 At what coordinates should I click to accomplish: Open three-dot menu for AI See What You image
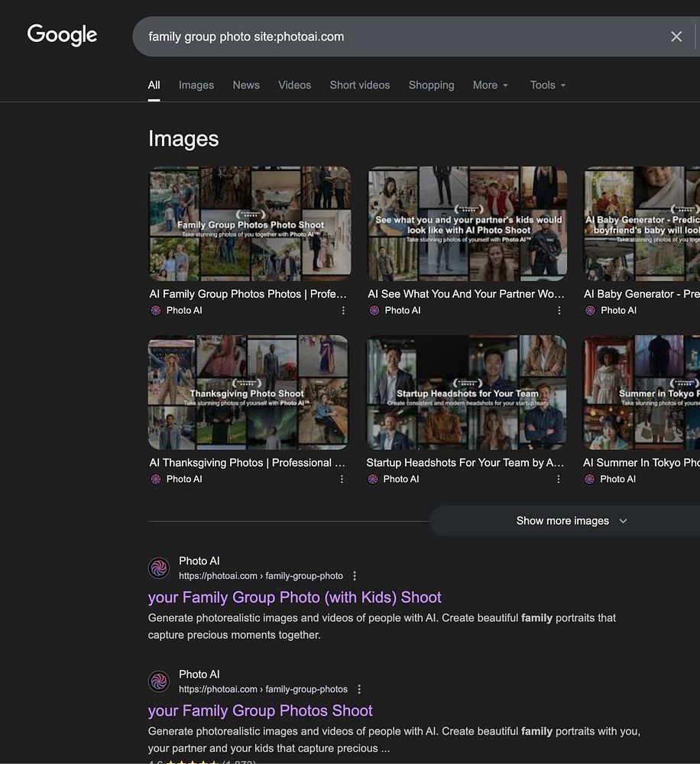559,310
